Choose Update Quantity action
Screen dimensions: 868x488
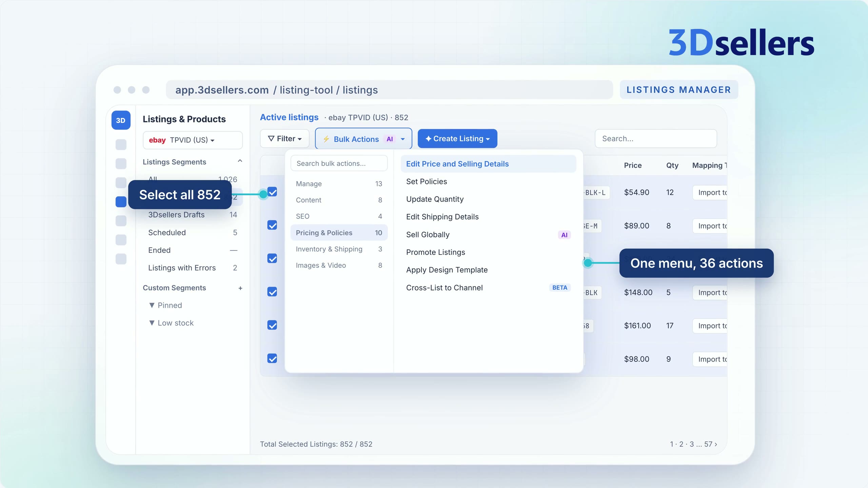tap(488, 199)
